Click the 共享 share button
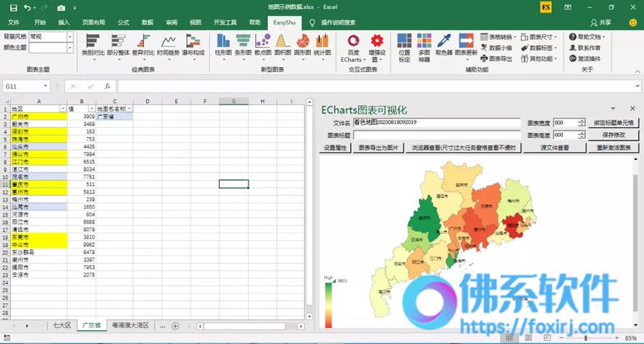The width and height of the screenshot is (644, 344). point(601,23)
